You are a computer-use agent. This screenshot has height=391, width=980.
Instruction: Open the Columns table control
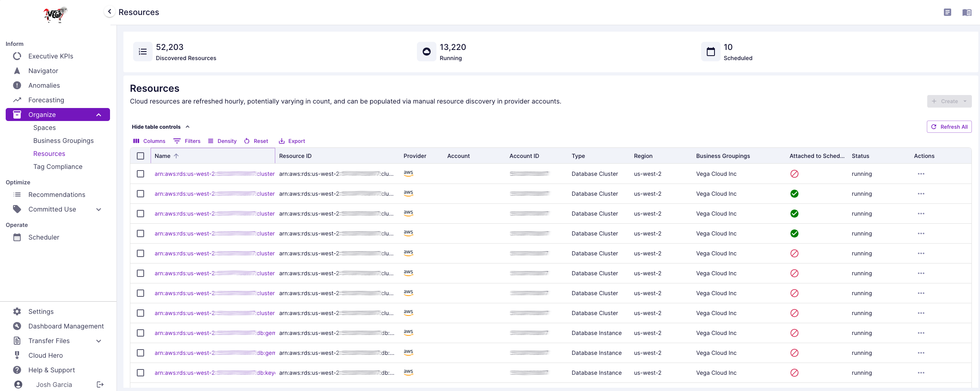[149, 141]
